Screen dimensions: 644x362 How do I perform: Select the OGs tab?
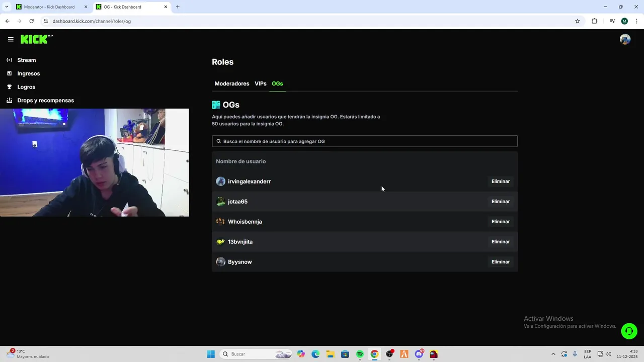[277, 83]
